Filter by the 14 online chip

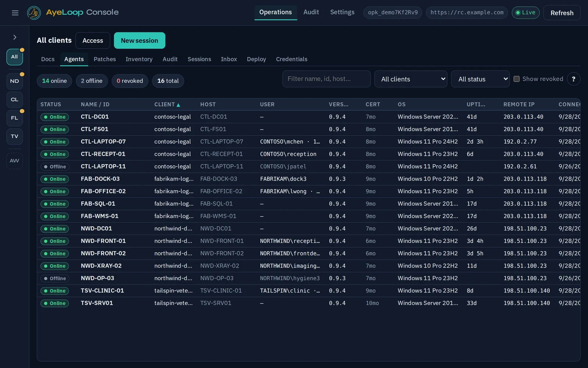tap(54, 81)
